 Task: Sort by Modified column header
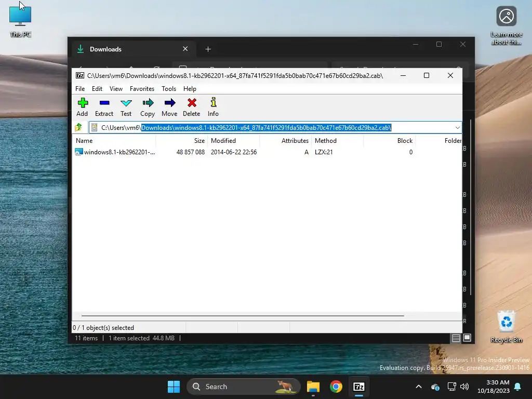pos(233,140)
